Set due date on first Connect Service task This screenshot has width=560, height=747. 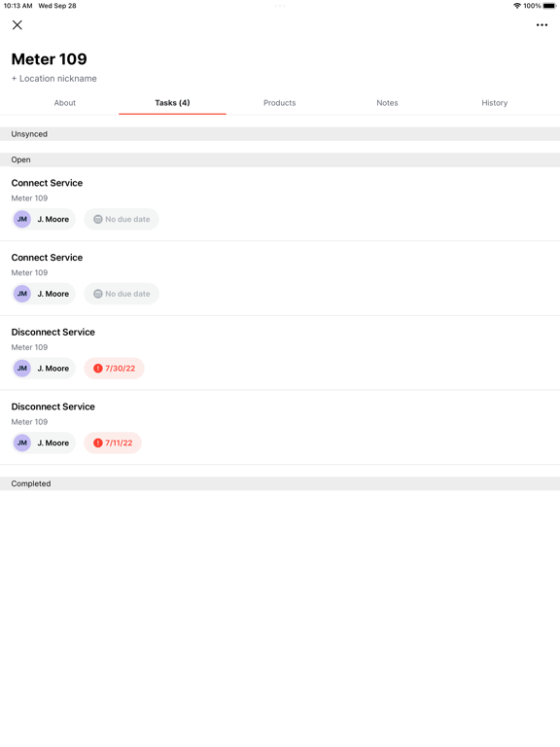pyautogui.click(x=122, y=219)
